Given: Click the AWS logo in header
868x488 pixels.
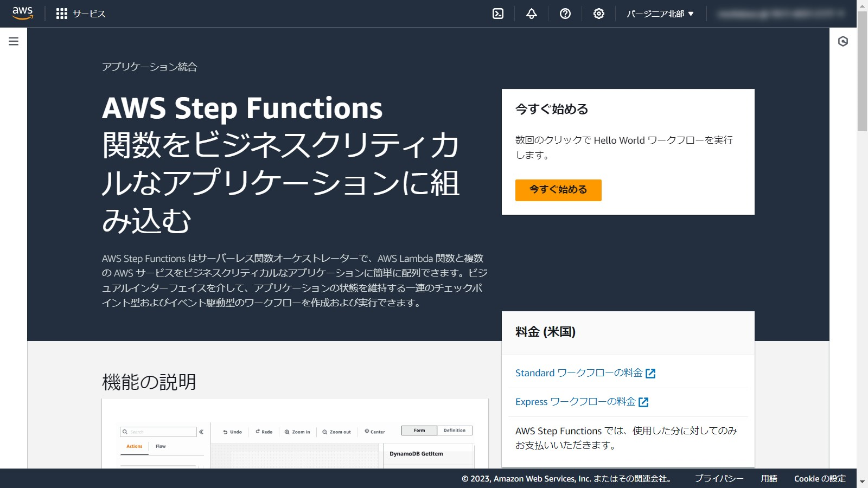Looking at the screenshot, I should (22, 13).
